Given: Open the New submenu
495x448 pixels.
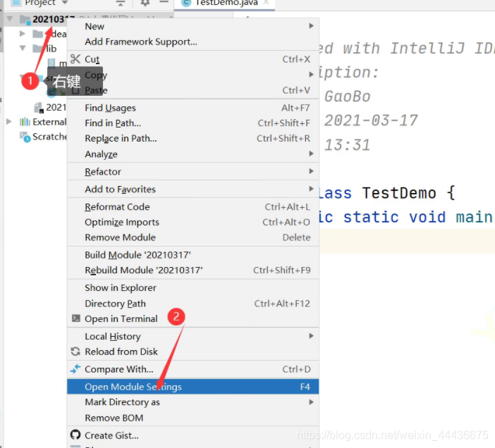Looking at the screenshot, I should pos(193,26).
